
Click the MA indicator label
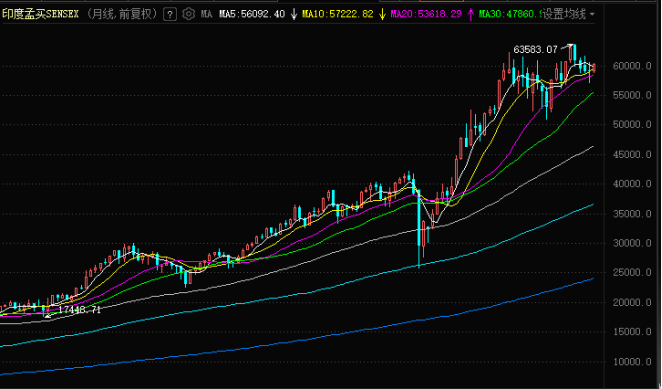click(206, 14)
